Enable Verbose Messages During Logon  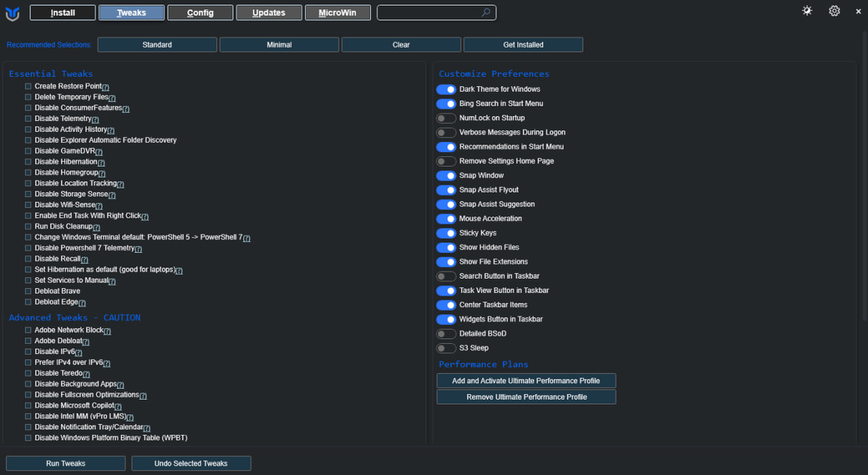(x=446, y=133)
